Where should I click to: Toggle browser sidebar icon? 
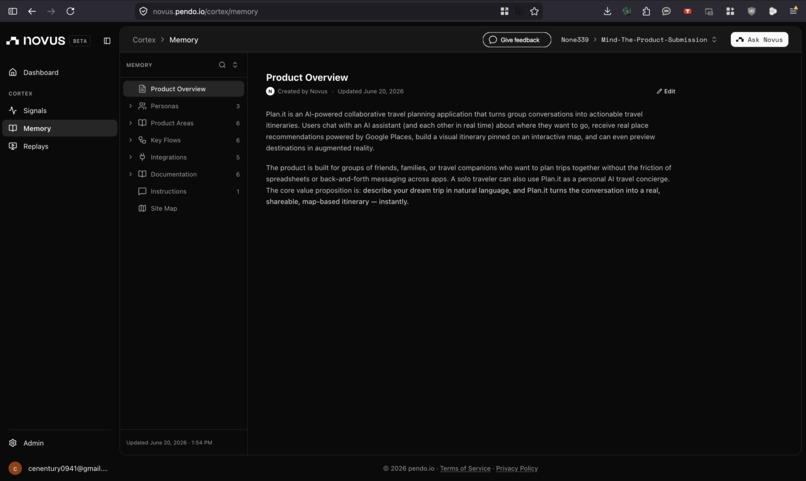coord(12,11)
